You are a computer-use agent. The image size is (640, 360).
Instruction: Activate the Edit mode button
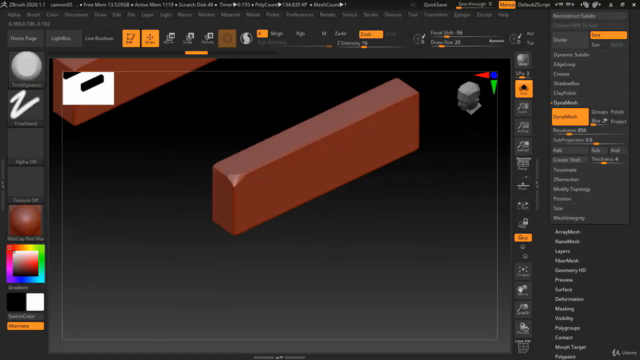tap(131, 38)
